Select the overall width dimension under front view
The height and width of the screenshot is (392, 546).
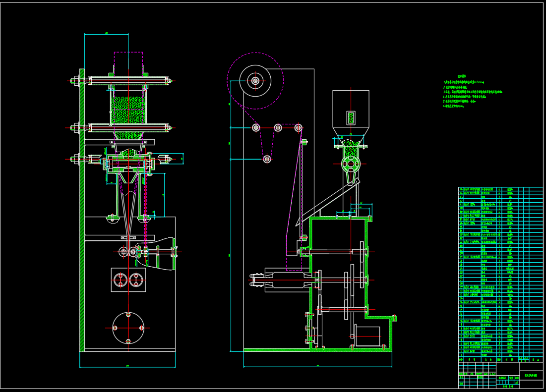pyautogui.click(x=127, y=367)
